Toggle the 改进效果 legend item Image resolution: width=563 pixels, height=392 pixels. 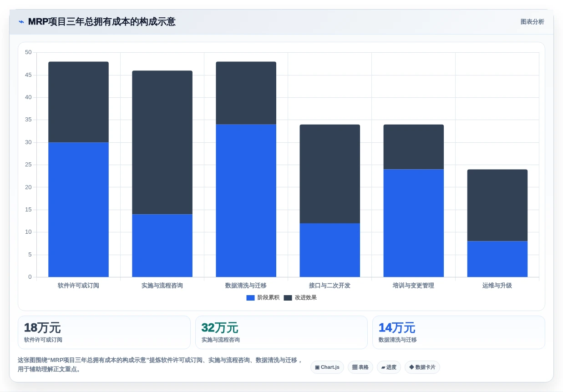click(x=300, y=297)
